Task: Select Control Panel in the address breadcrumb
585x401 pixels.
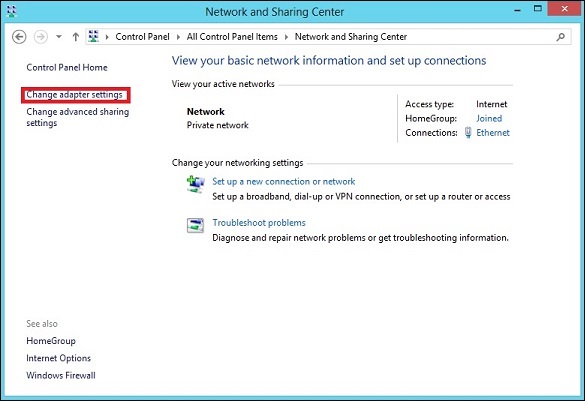Action: pyautogui.click(x=142, y=37)
